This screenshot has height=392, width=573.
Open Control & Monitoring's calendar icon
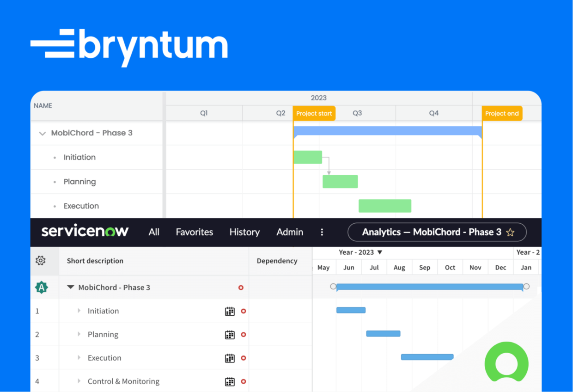(230, 381)
